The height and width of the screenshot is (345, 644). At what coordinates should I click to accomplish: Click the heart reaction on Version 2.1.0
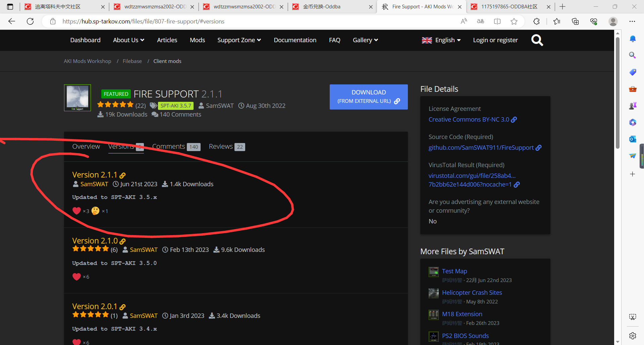(x=77, y=277)
